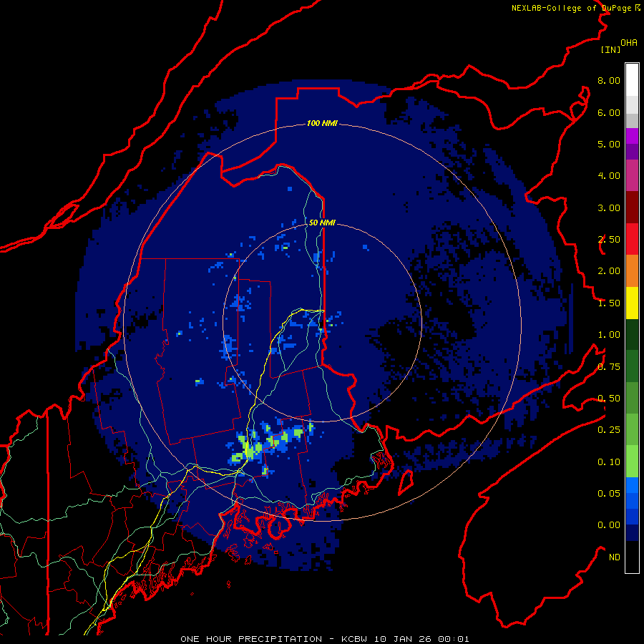Select the 2.50 legend value
This screenshot has height=644, width=644.
[x=609, y=240]
